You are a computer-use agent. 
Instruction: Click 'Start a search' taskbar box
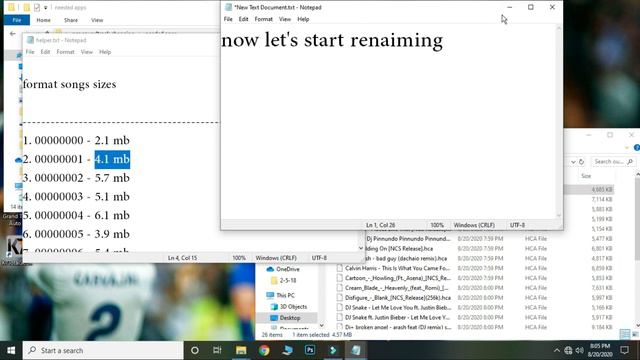[103, 350]
